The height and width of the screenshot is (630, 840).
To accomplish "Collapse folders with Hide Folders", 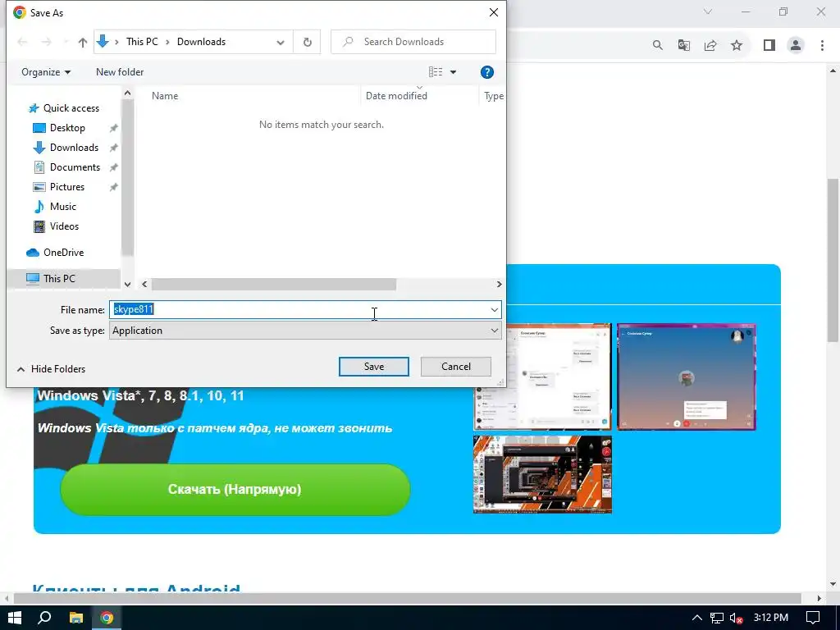I will point(52,369).
